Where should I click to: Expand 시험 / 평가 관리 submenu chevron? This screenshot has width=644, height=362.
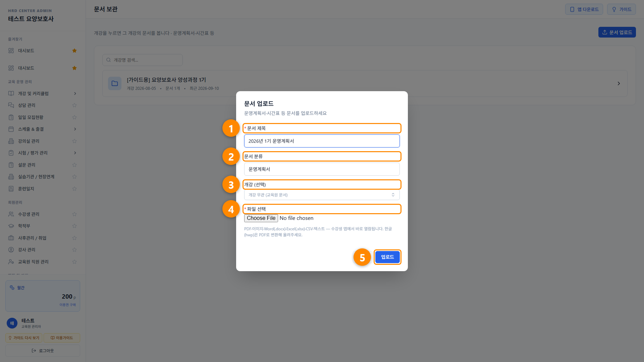75,153
